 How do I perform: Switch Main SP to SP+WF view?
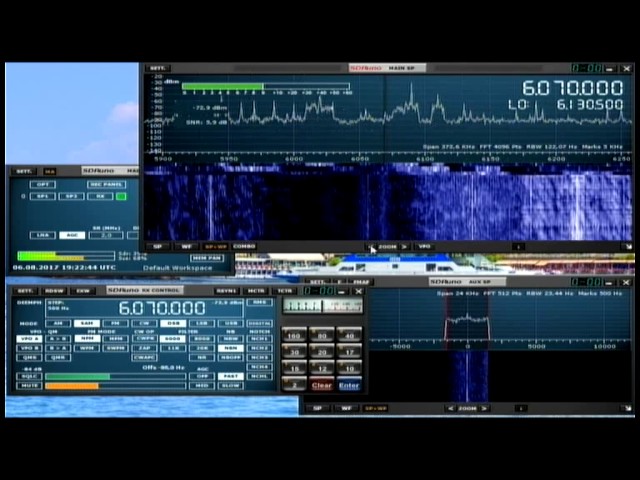(216, 247)
